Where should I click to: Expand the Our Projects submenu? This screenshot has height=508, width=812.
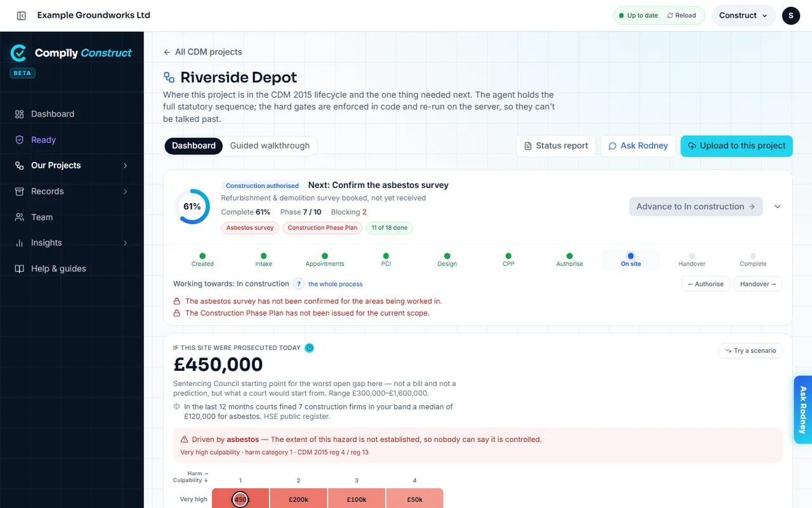tap(125, 166)
